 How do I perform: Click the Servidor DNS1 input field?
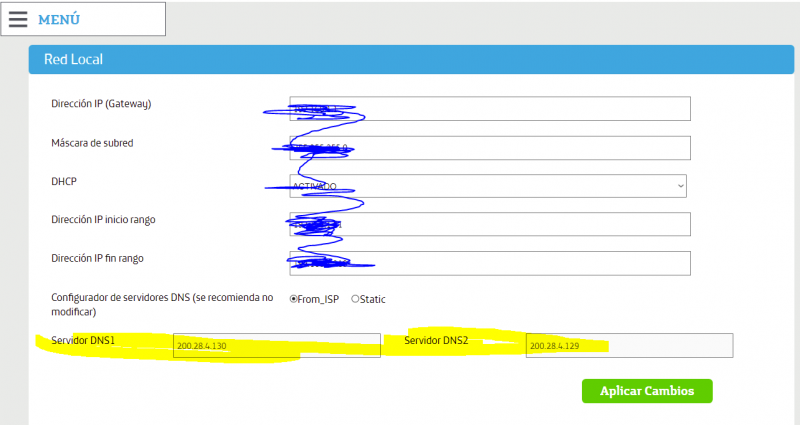(x=276, y=345)
